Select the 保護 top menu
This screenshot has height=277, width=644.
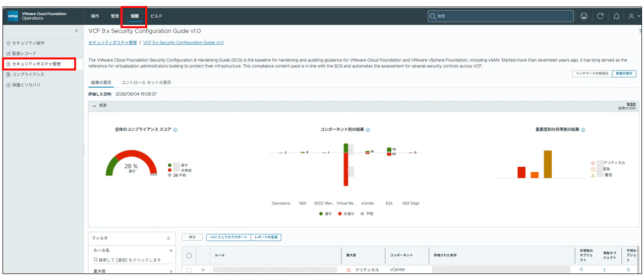tap(135, 16)
